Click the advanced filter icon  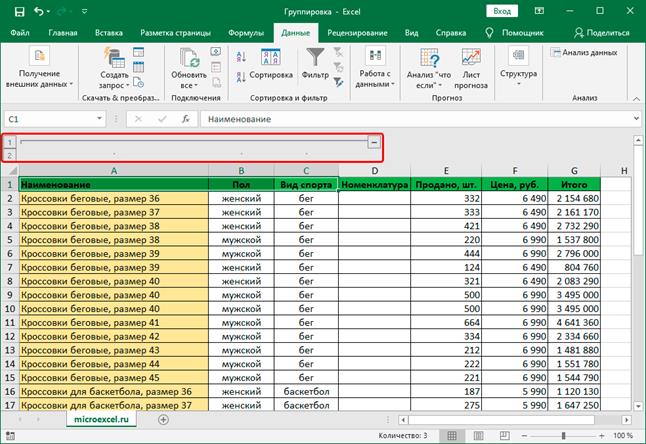[x=338, y=82]
